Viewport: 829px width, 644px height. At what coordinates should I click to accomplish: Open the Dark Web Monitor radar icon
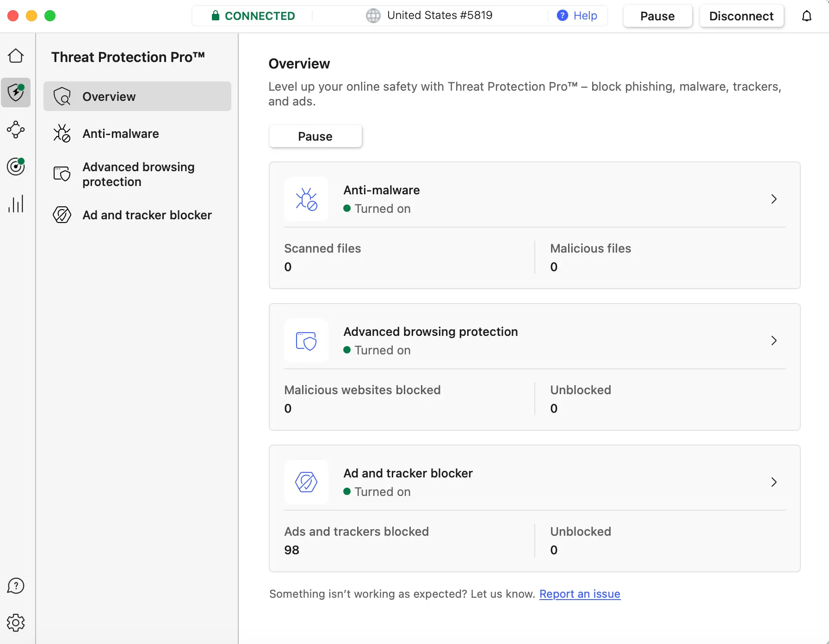[x=16, y=167]
